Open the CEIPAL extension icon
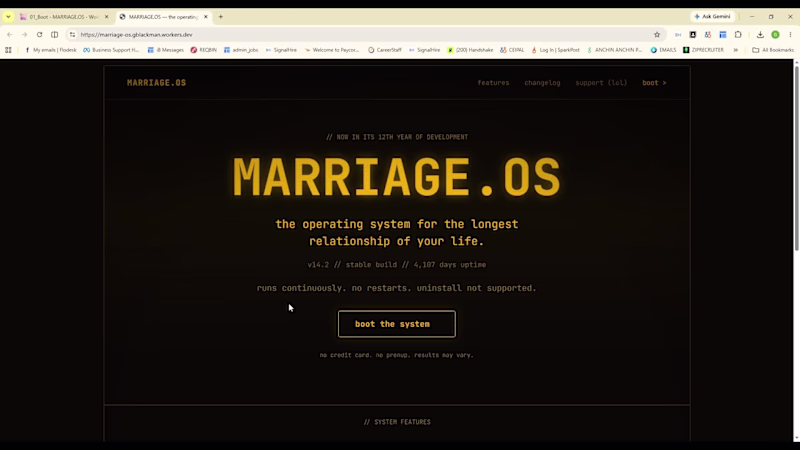Viewport: 800px width, 450px height. (708, 35)
